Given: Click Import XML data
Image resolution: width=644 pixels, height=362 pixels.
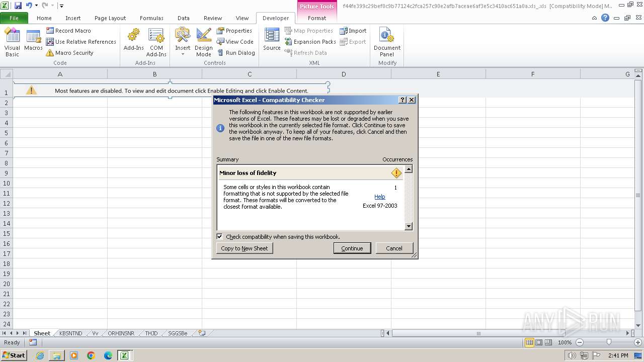Looking at the screenshot, I should [x=353, y=31].
